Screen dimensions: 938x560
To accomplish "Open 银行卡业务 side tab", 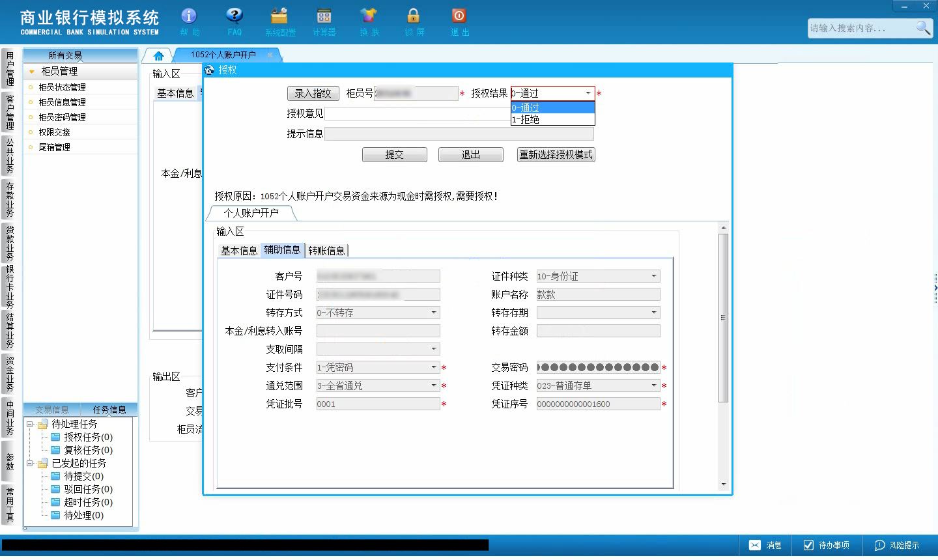I will pyautogui.click(x=9, y=287).
